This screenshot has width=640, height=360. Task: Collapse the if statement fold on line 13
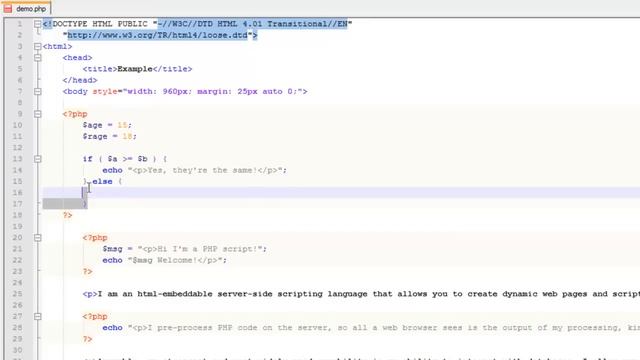38,159
